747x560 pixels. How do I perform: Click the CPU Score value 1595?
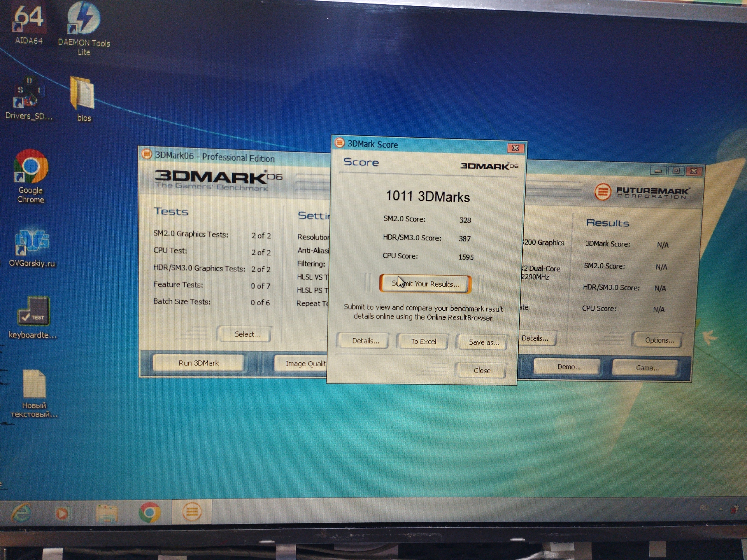pos(466,257)
